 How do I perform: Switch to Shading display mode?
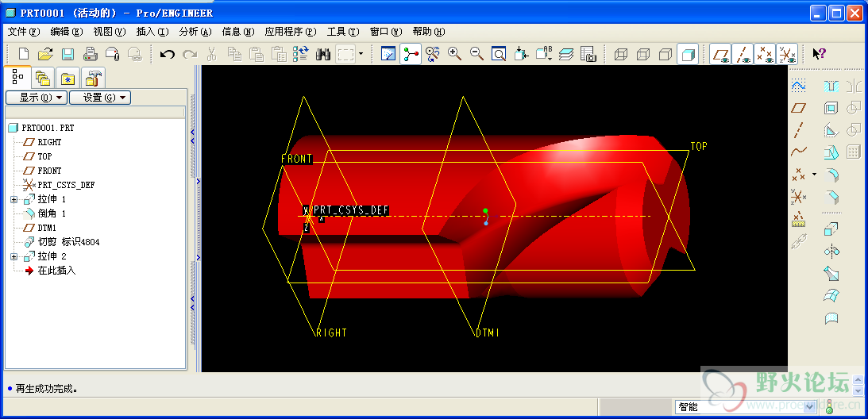pos(688,54)
